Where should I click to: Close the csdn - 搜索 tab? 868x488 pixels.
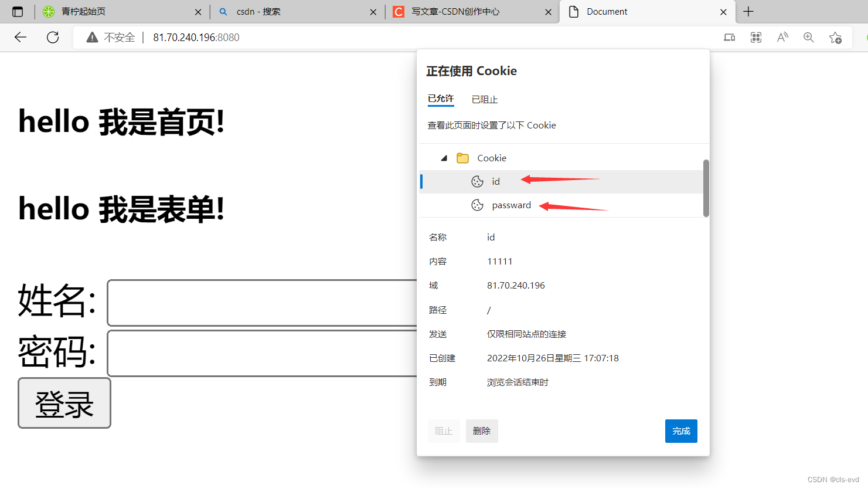(373, 12)
